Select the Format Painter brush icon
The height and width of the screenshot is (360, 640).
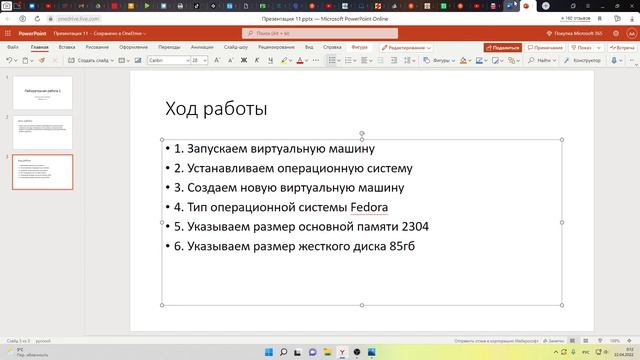point(42,60)
